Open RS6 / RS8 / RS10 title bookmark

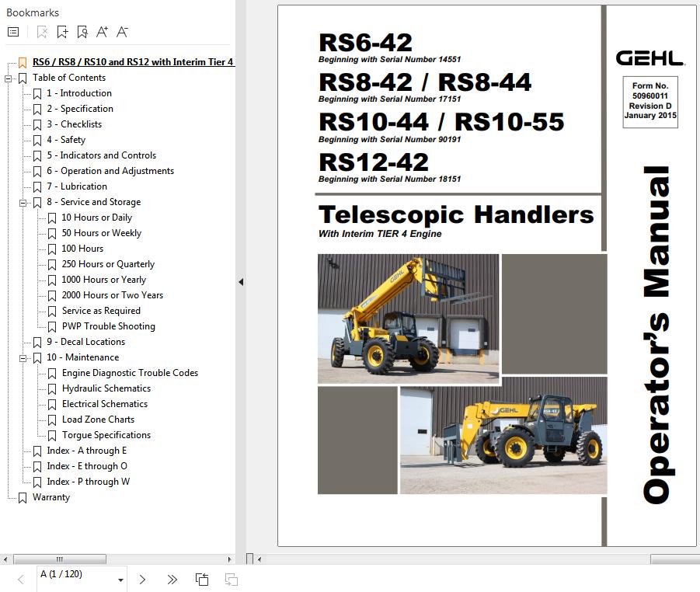(133, 62)
